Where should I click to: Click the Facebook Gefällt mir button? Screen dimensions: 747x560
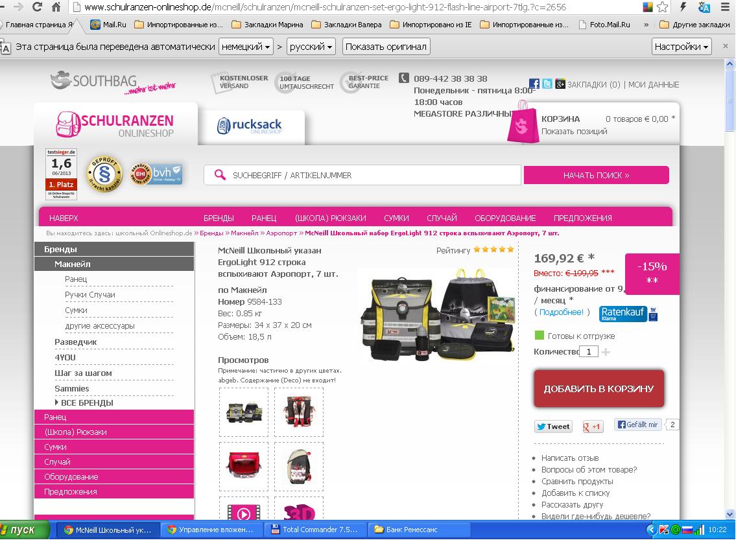point(638,425)
